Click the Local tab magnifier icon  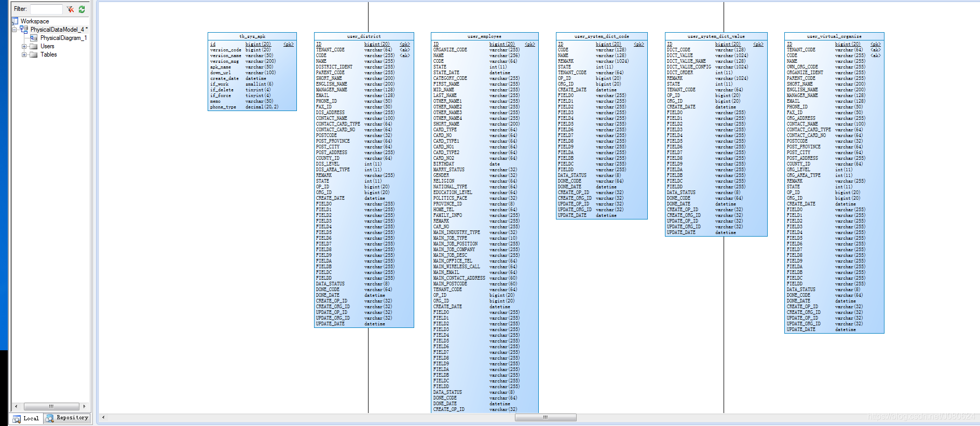pos(17,418)
